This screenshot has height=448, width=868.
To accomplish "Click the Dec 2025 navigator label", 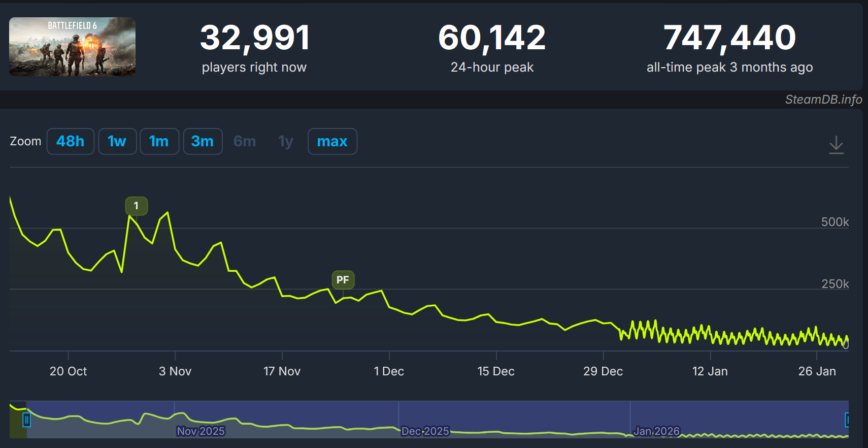I will [x=425, y=431].
